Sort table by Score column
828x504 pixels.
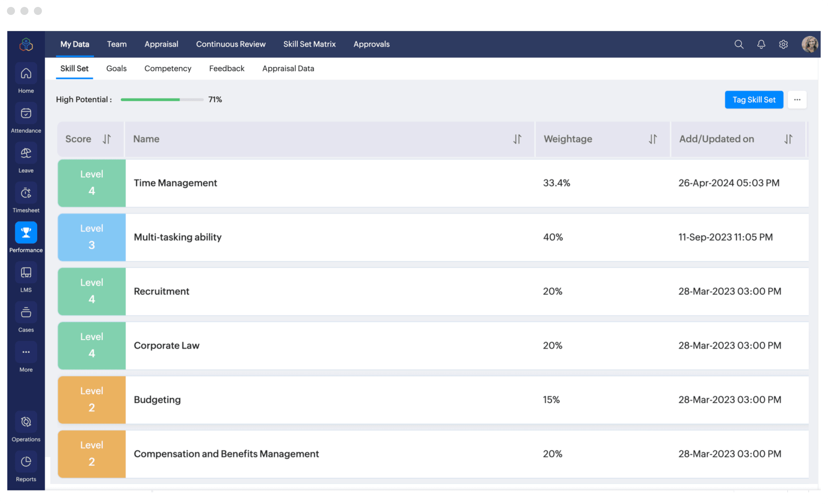point(106,139)
